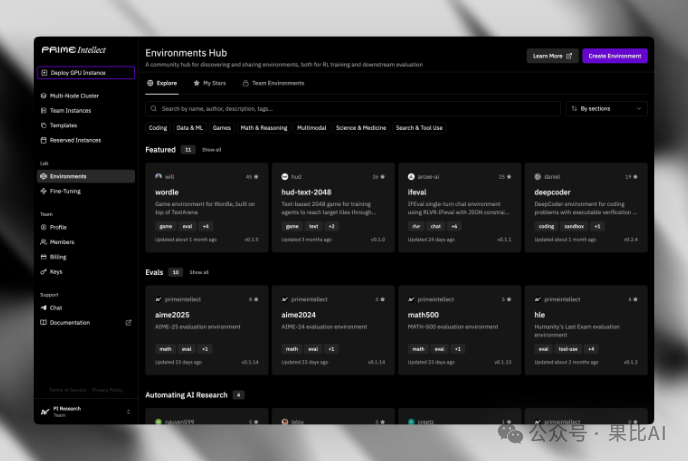The width and height of the screenshot is (688, 461).
Task: Open the math500 eval card
Action: 460,330
